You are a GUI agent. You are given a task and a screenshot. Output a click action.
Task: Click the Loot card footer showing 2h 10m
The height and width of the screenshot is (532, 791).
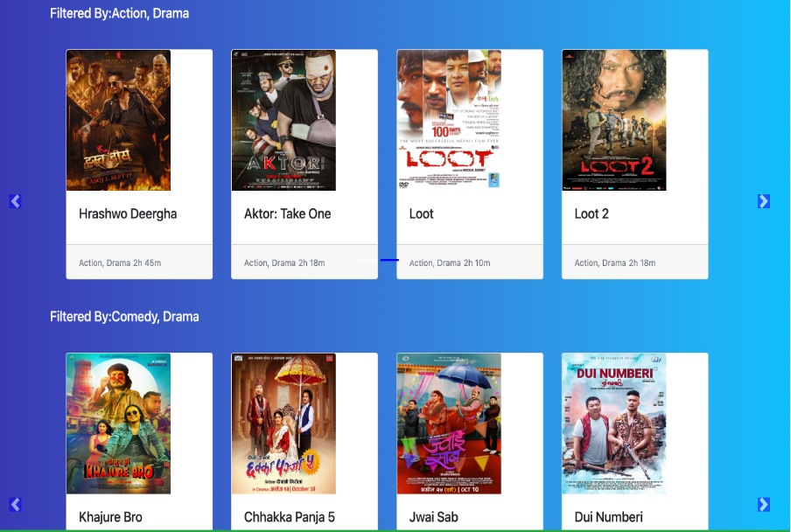[450, 262]
